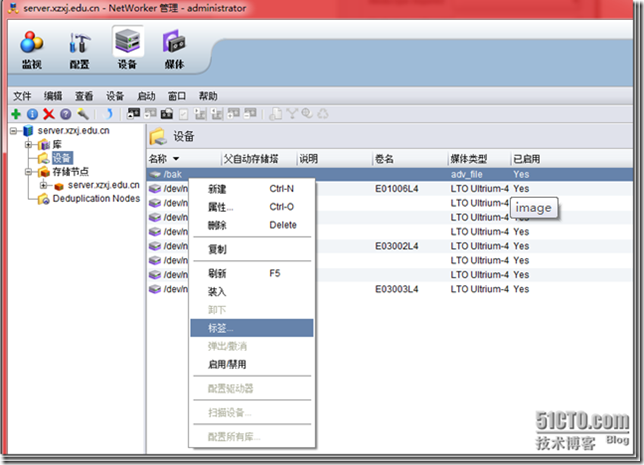Open the 帮助 menu
Screen dimensions: 644x465
point(208,96)
